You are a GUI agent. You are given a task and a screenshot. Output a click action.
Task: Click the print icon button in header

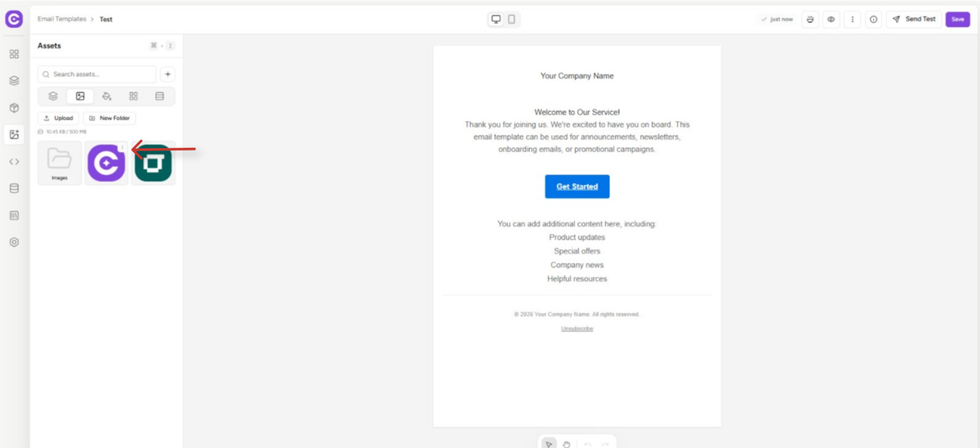(x=810, y=19)
